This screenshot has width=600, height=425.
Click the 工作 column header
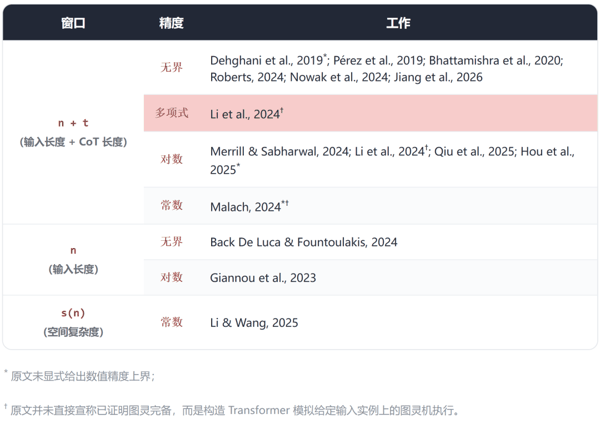pyautogui.click(x=398, y=23)
